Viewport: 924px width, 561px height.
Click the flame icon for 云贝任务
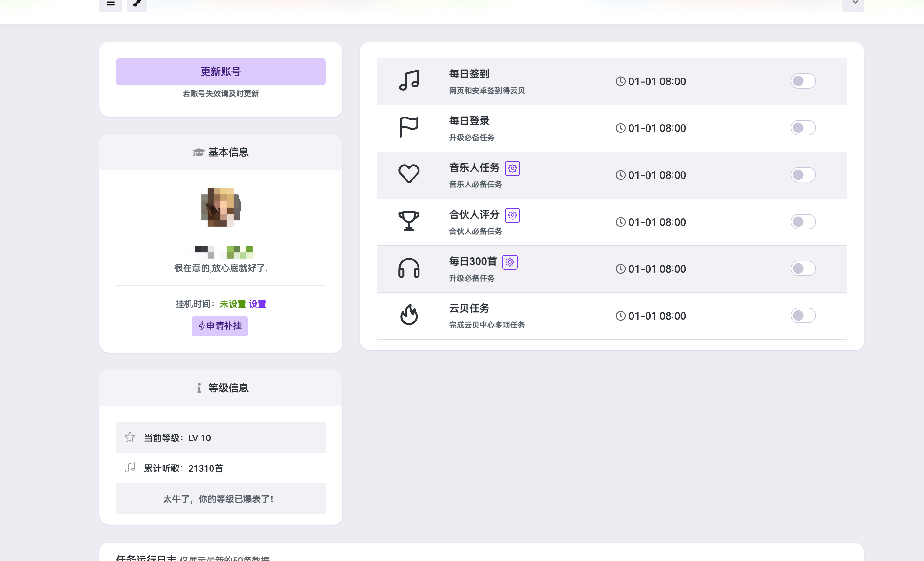409,314
